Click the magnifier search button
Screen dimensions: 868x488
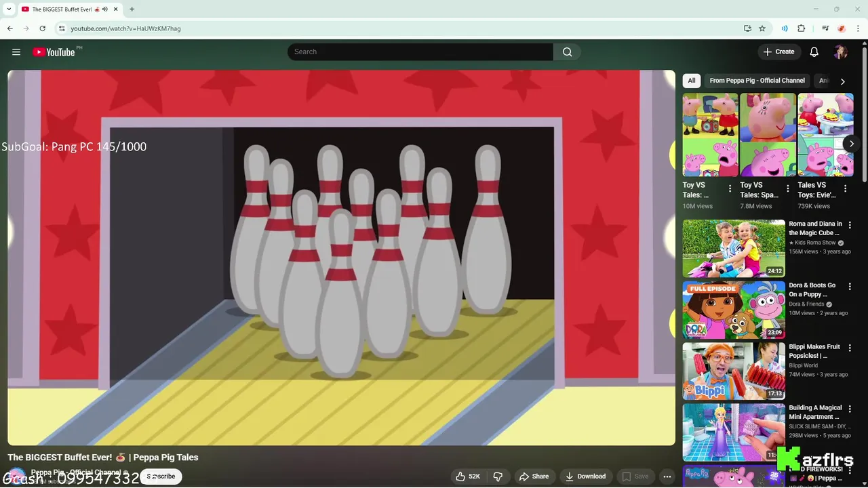(x=567, y=52)
